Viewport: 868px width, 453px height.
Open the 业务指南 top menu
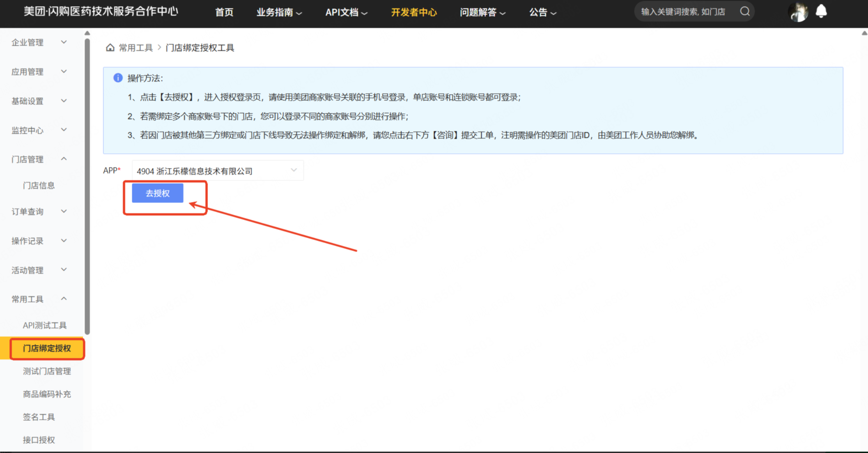[x=278, y=12]
